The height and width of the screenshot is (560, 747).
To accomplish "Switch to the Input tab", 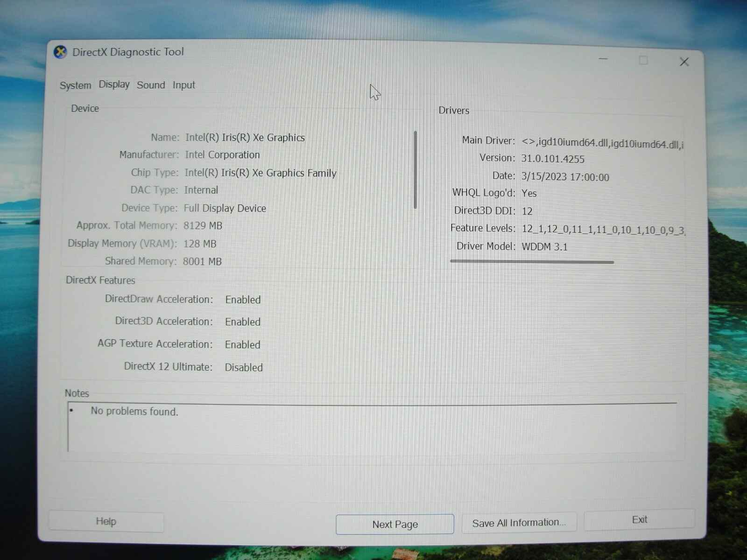I will click(183, 85).
